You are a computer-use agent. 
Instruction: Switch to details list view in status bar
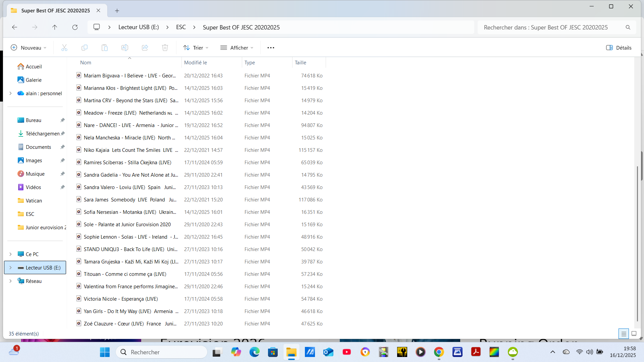[x=624, y=334]
